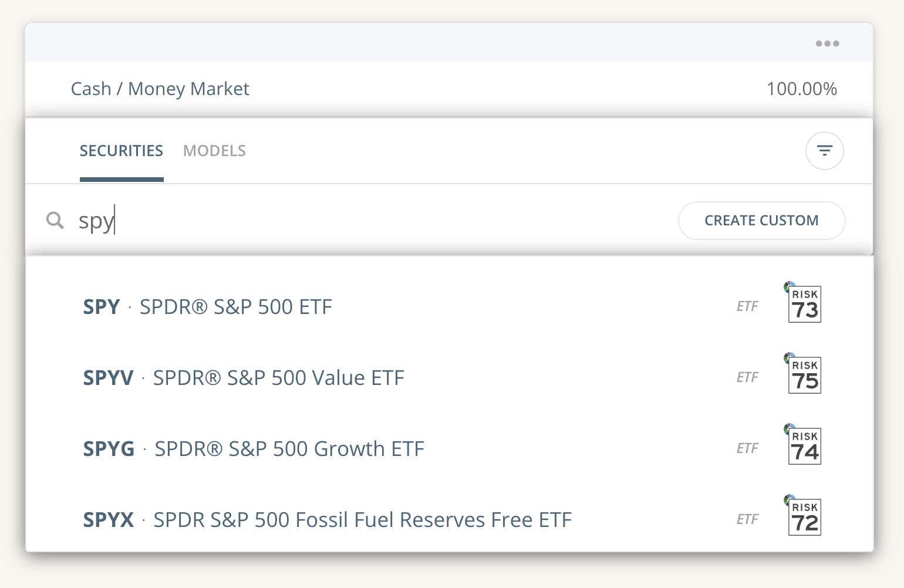Switch to the Models tab

click(214, 151)
